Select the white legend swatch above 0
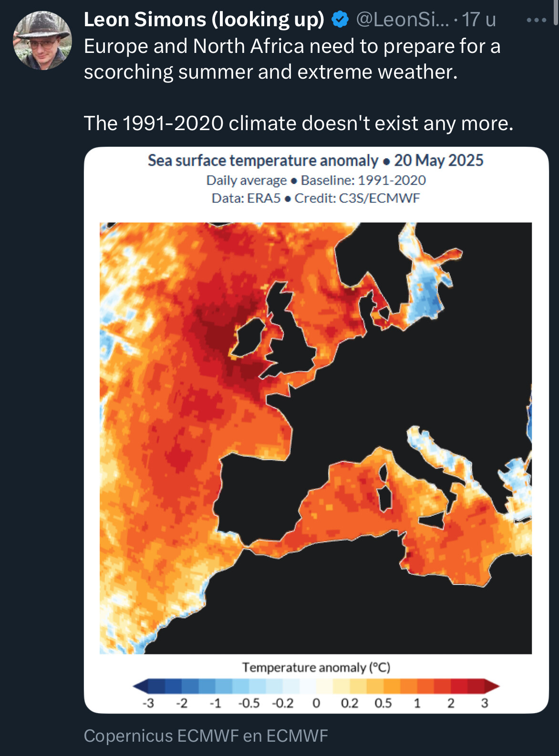Screen dimensions: 559x756 (x=308, y=686)
